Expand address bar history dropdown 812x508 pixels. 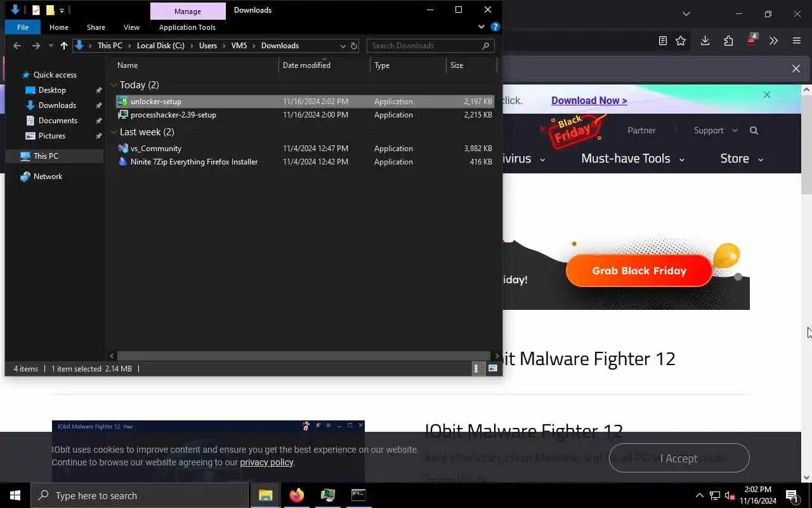[x=343, y=46]
